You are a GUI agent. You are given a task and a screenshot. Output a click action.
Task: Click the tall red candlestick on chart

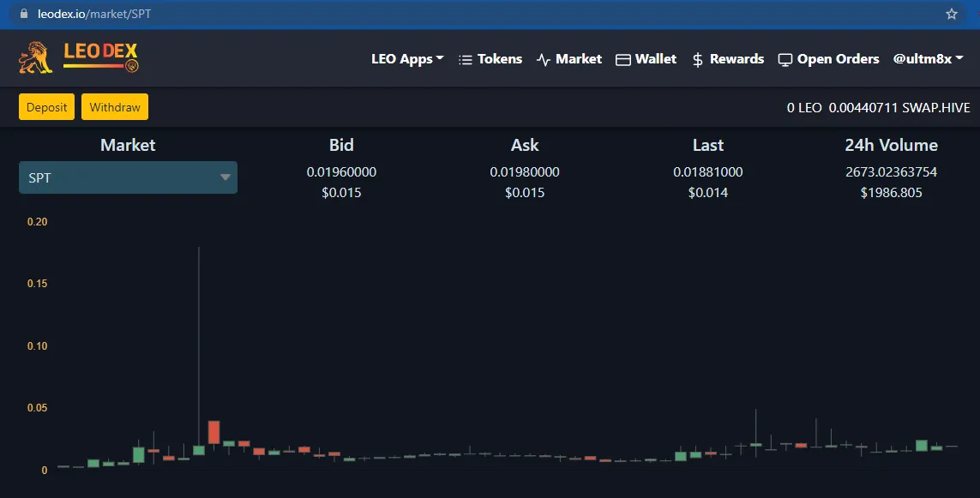pos(213,432)
